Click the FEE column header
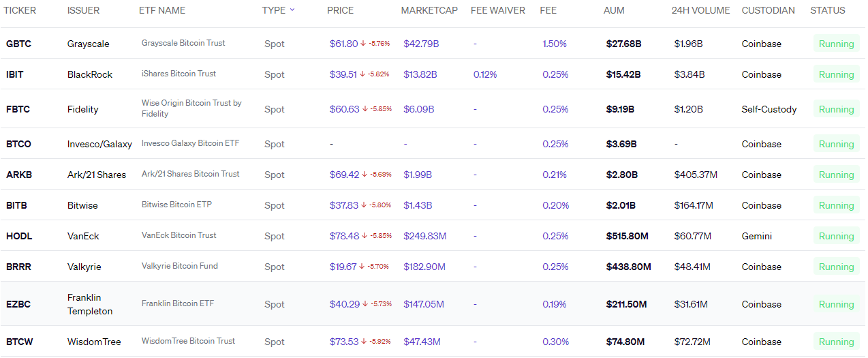Viewport: 868px width, 358px height. point(548,10)
